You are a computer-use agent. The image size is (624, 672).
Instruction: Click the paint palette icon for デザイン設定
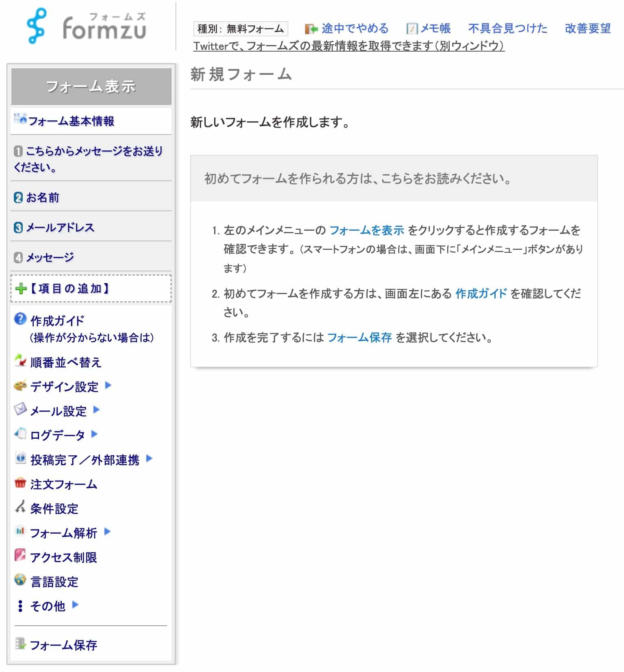[20, 385]
